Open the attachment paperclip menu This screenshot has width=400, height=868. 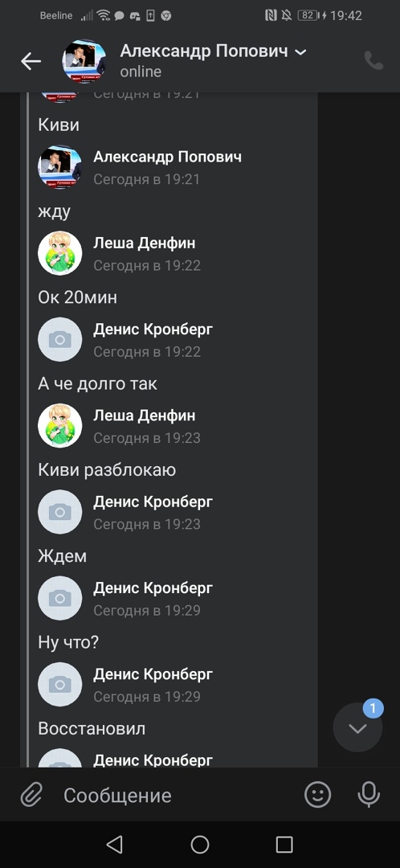point(31,796)
